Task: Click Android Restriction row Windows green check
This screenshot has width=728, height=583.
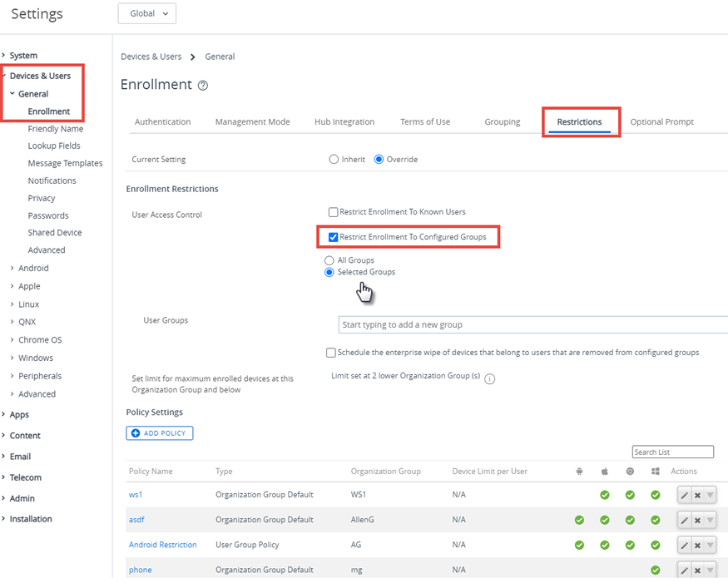Action: (656, 545)
